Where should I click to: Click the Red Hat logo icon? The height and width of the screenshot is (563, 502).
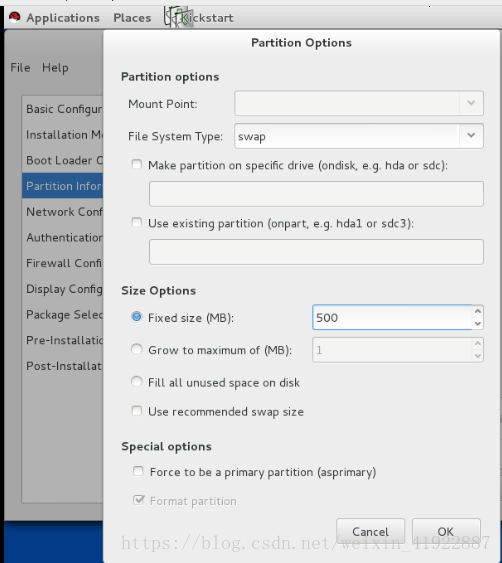coord(15,17)
